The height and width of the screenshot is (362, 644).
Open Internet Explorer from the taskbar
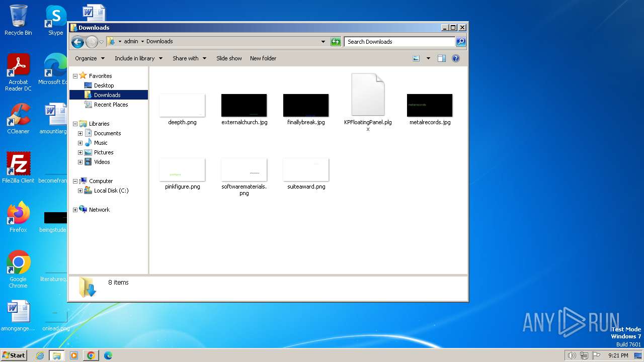[40, 355]
